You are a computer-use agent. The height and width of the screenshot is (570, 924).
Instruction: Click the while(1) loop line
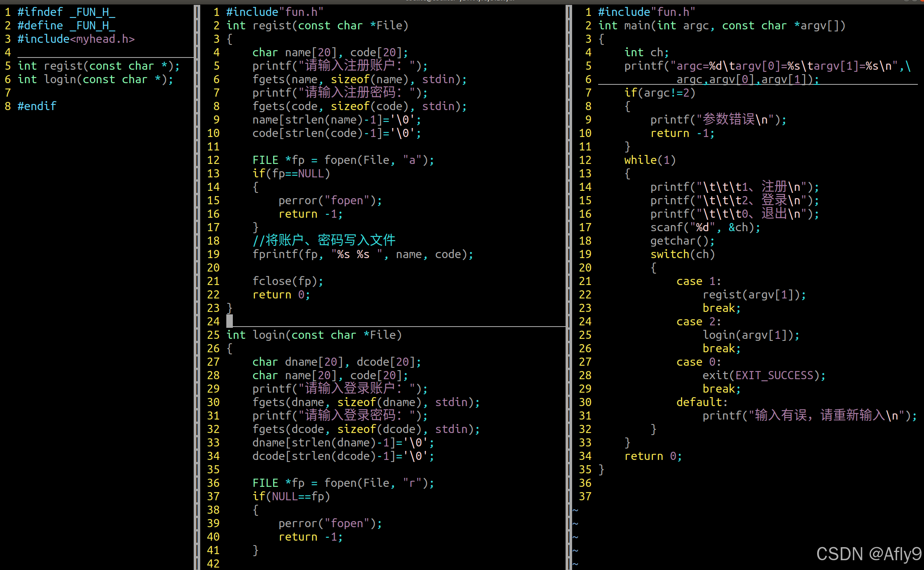click(x=650, y=160)
